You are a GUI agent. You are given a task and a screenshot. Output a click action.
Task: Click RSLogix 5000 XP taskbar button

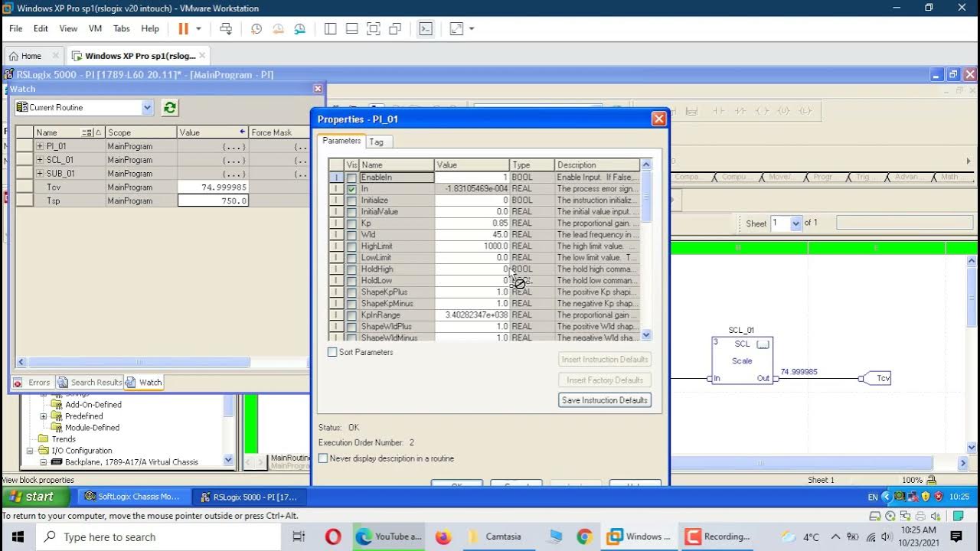(249, 496)
